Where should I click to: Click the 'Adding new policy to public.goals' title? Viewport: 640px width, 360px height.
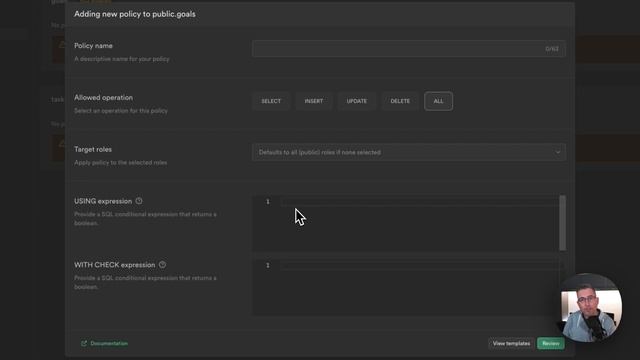(135, 14)
